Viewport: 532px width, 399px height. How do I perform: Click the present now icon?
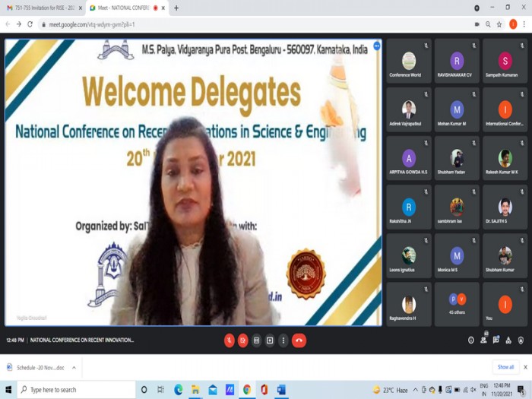pyautogui.click(x=270, y=340)
